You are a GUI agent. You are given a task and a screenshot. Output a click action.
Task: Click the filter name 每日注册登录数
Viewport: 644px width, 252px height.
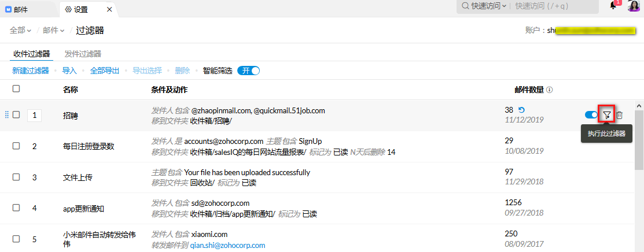(x=89, y=147)
